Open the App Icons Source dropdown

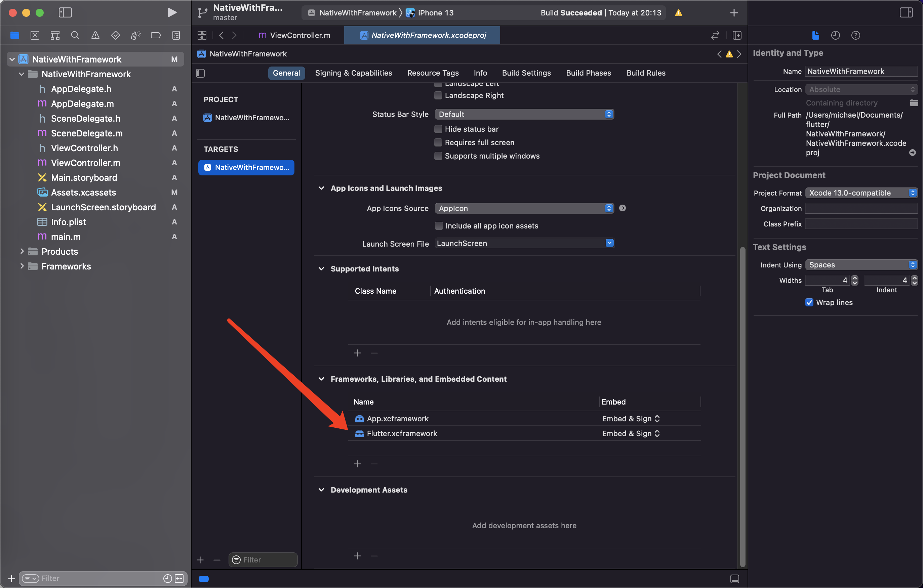tap(609, 208)
